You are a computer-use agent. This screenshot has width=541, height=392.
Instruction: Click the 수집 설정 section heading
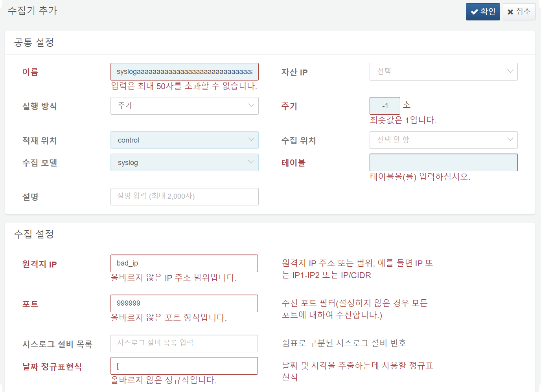pyautogui.click(x=34, y=234)
